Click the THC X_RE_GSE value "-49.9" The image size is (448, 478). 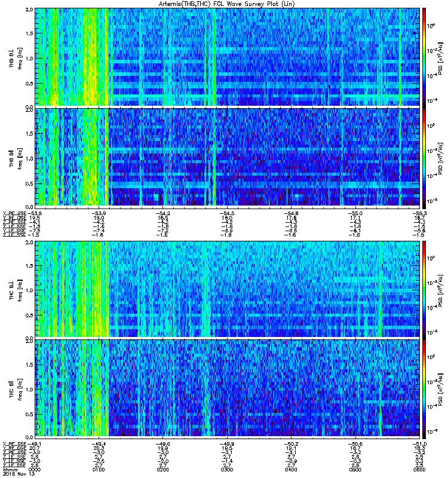227,444
